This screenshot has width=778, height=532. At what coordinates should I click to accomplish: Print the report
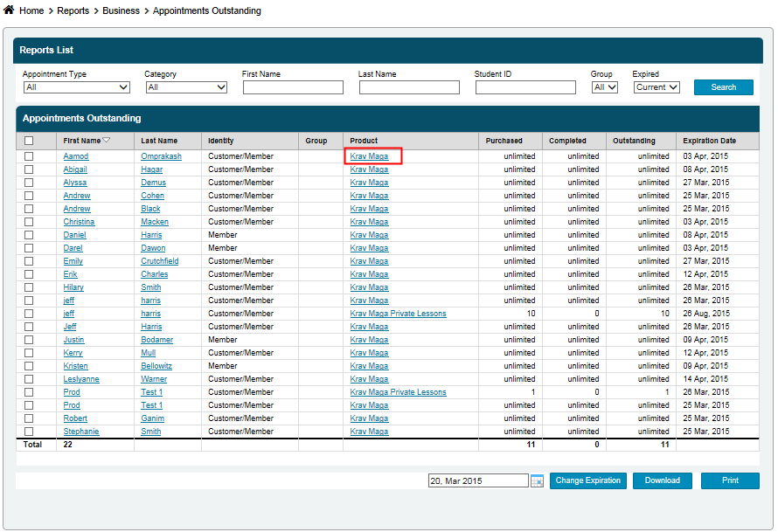pyautogui.click(x=730, y=480)
